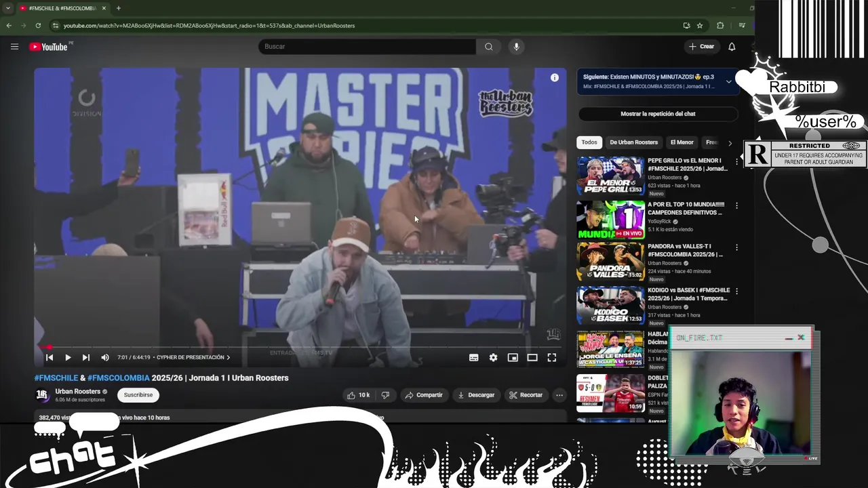Switch to miniplayer mode
Screen dimensions: 868x488
coord(513,357)
